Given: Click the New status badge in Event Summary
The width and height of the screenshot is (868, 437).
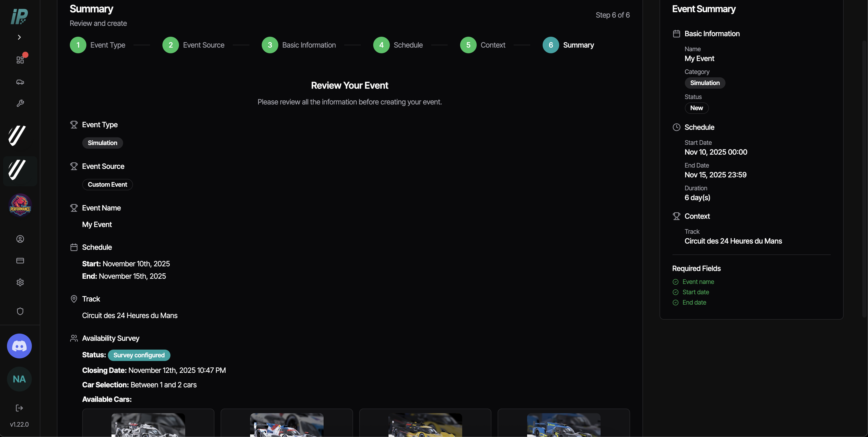Looking at the screenshot, I should point(697,108).
